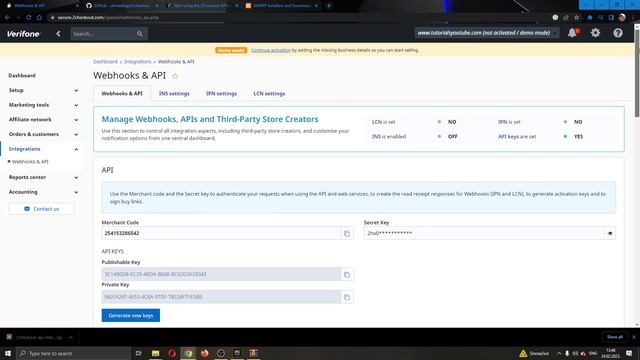The height and width of the screenshot is (360, 640).
Task: Open the help question mark icon
Action: pyautogui.click(x=618, y=33)
